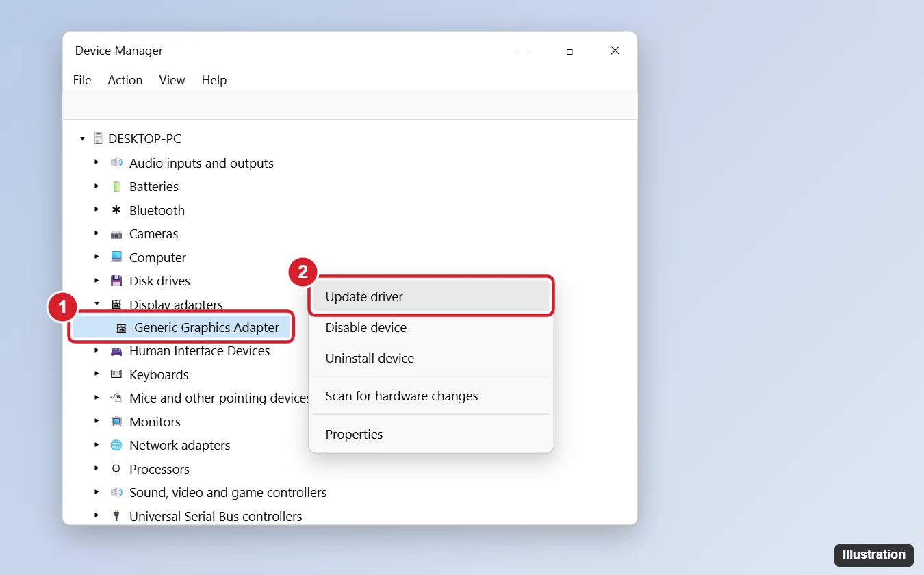Click the Universal Serial Bus controllers icon
The width and height of the screenshot is (924, 575).
pos(116,516)
